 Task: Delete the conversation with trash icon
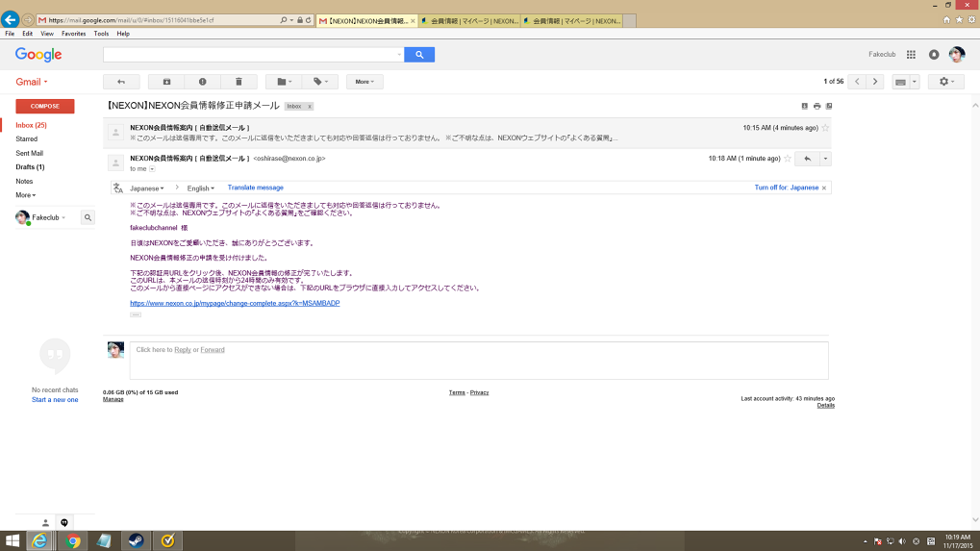pyautogui.click(x=239, y=82)
